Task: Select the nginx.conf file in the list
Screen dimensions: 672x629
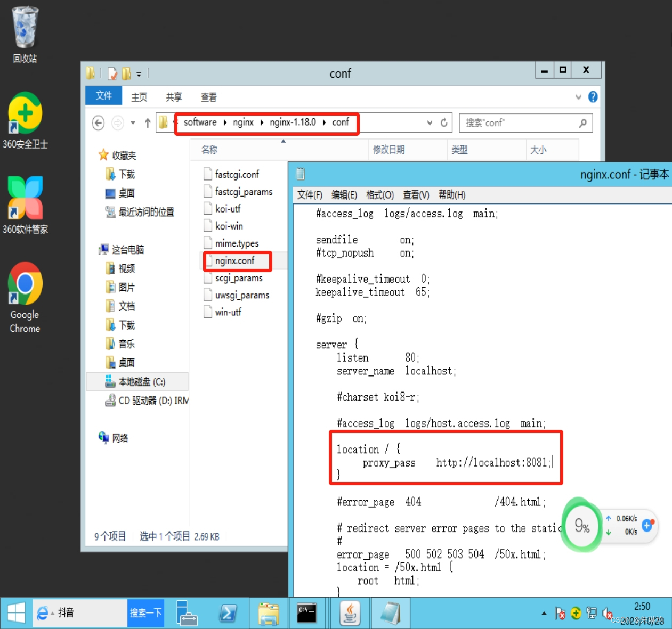Action: [x=237, y=261]
